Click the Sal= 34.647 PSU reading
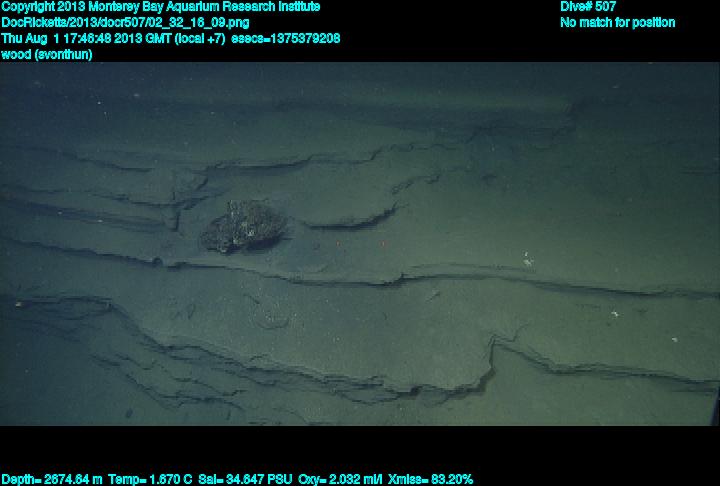Image resolution: width=720 pixels, height=486 pixels. [245, 480]
